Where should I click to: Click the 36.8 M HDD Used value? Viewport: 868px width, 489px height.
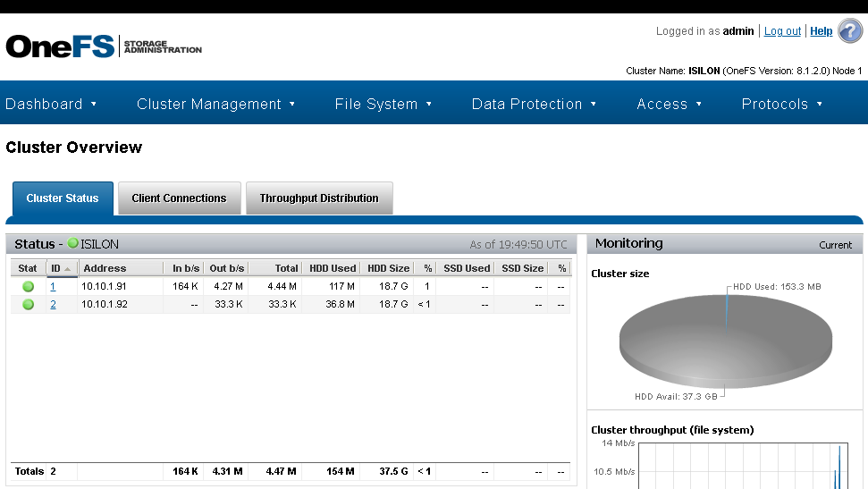coord(340,304)
